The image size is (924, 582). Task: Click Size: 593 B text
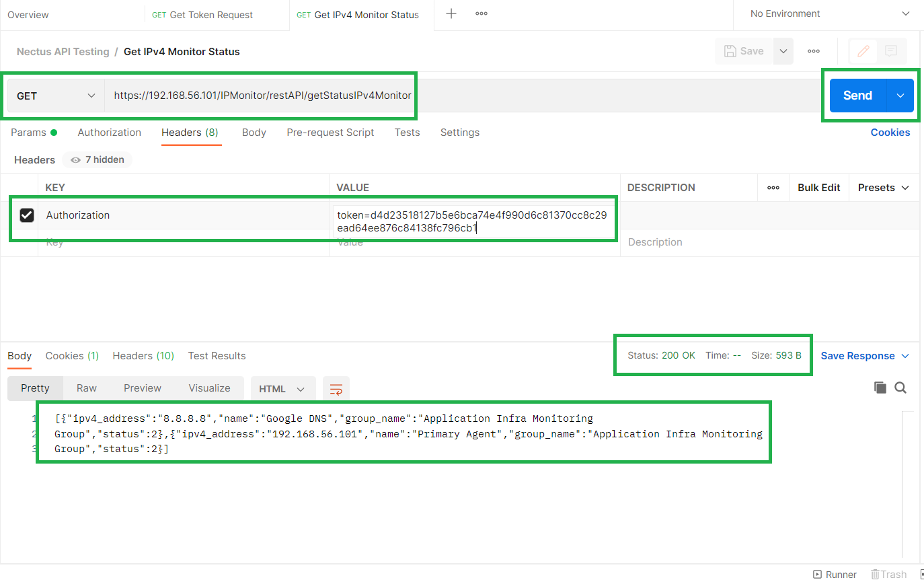click(x=776, y=355)
